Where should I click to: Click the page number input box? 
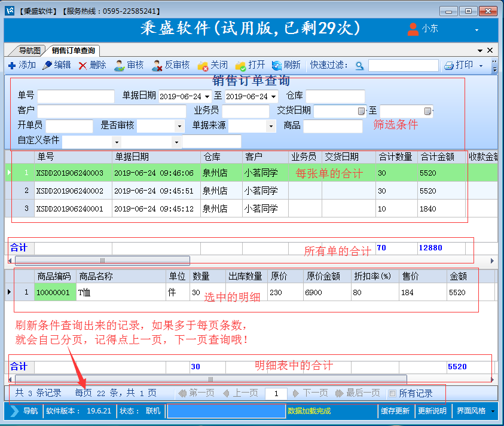276,394
